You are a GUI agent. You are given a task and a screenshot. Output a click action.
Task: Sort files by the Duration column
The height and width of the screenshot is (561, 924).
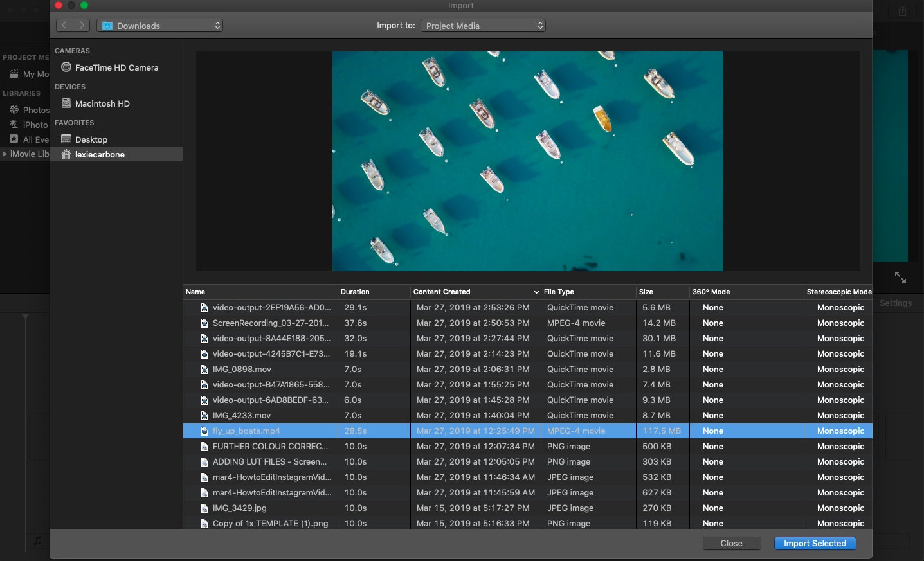point(355,292)
